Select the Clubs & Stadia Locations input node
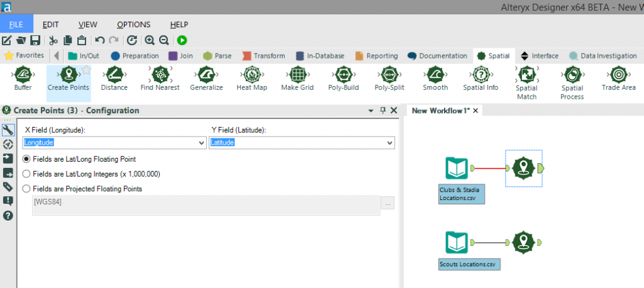The height and width of the screenshot is (288, 644). click(x=457, y=168)
